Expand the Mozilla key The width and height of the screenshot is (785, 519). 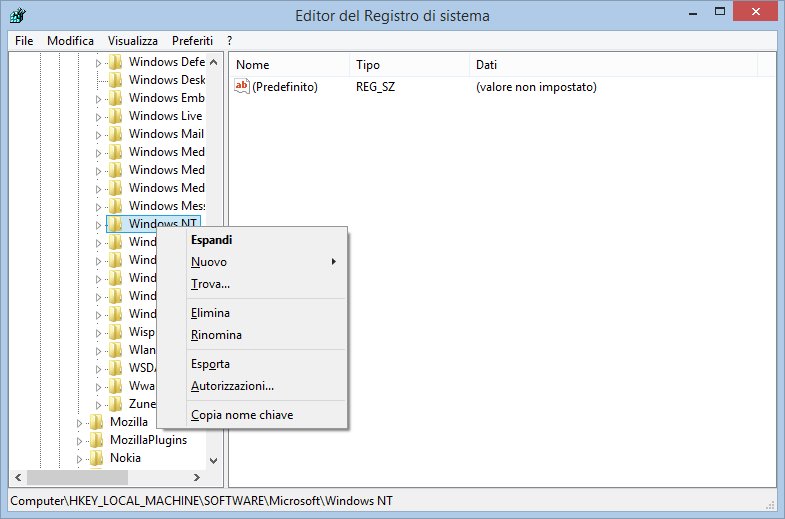[79, 423]
